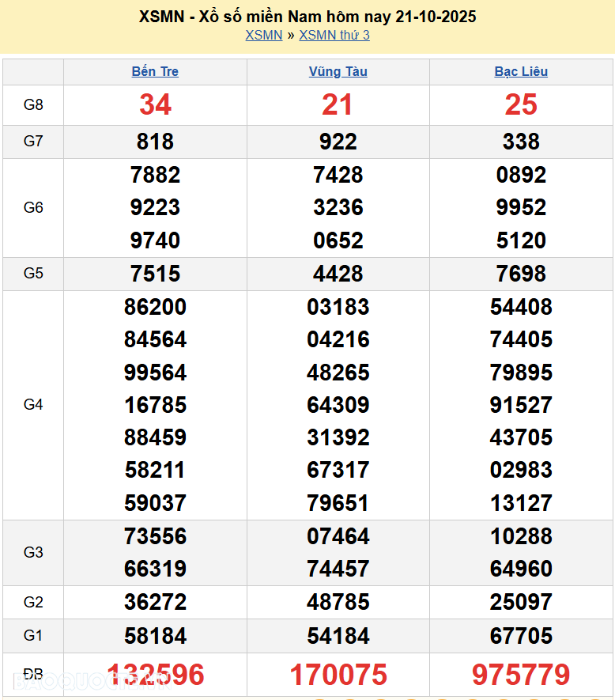
Task: Select the G2 number 36272
Action: pyautogui.click(x=155, y=602)
